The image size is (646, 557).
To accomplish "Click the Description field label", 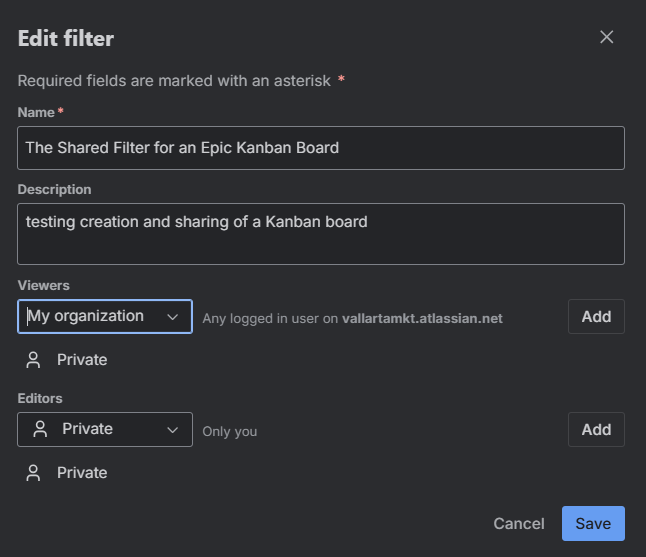I will (x=54, y=190).
